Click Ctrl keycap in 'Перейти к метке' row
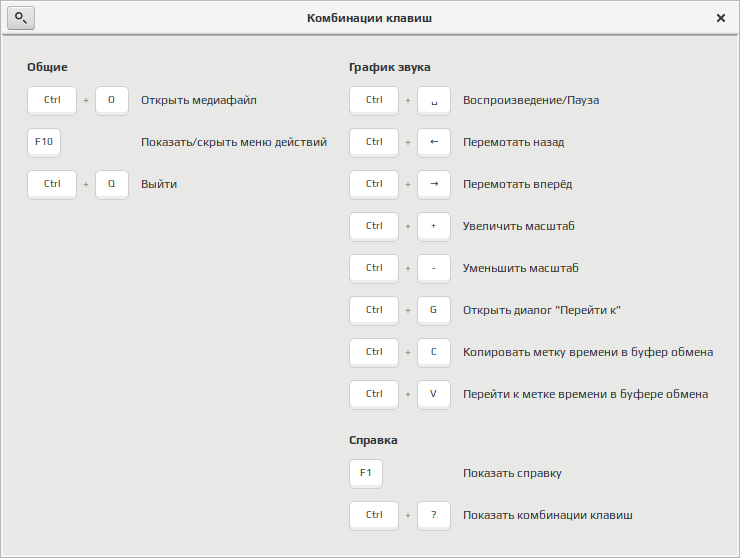The height and width of the screenshot is (558, 740). (374, 394)
